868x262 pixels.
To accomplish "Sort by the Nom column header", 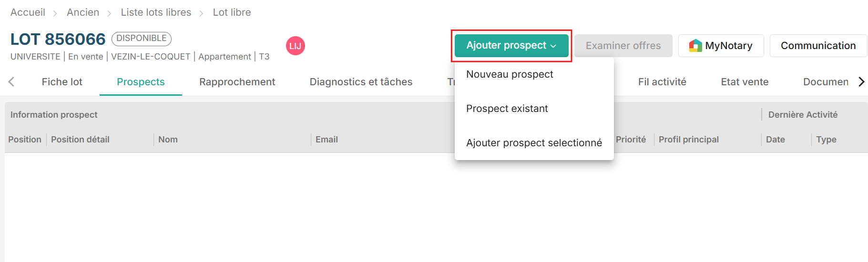I will pyautogui.click(x=168, y=140).
